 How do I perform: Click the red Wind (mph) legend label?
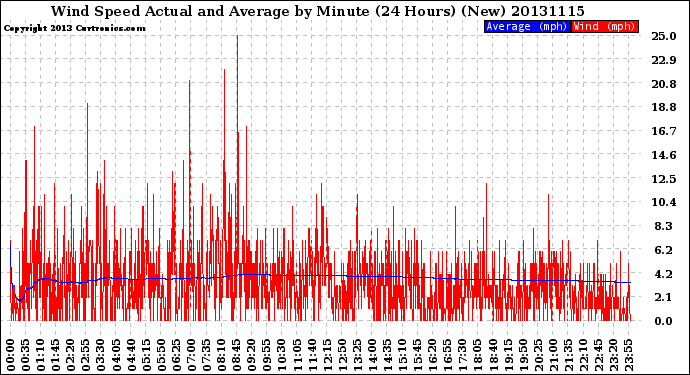coord(605,26)
